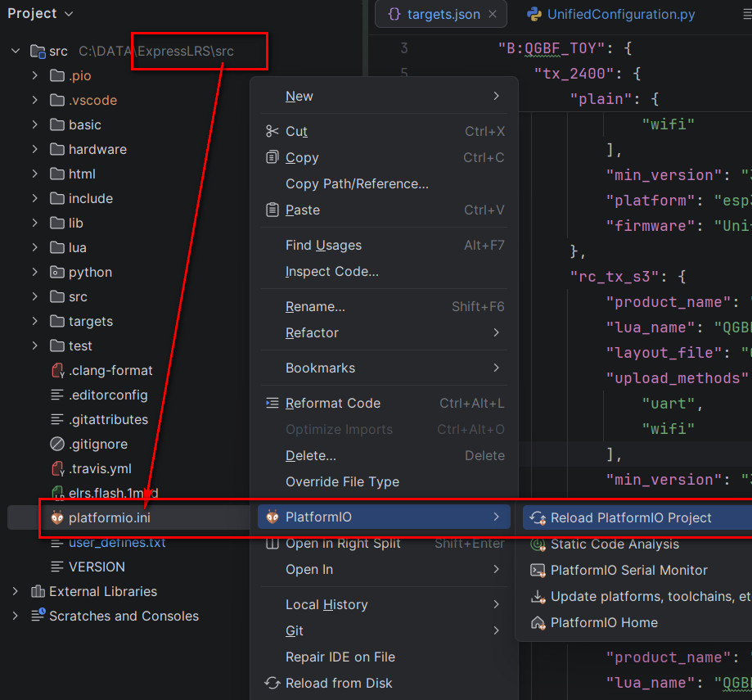The width and height of the screenshot is (752, 700).
Task: Expand the lib folder
Action: pyautogui.click(x=34, y=223)
